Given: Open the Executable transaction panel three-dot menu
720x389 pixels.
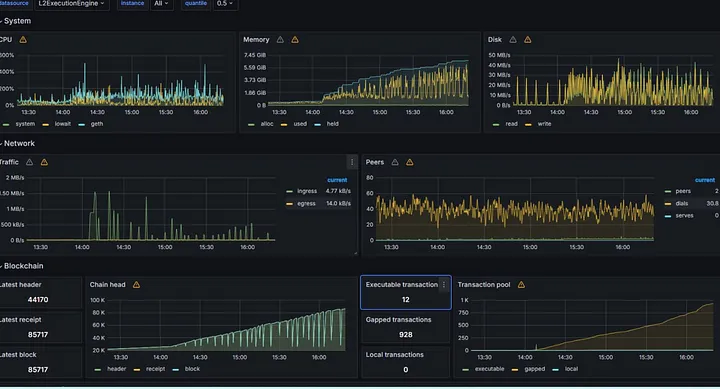Looking at the screenshot, I should click(x=444, y=285).
